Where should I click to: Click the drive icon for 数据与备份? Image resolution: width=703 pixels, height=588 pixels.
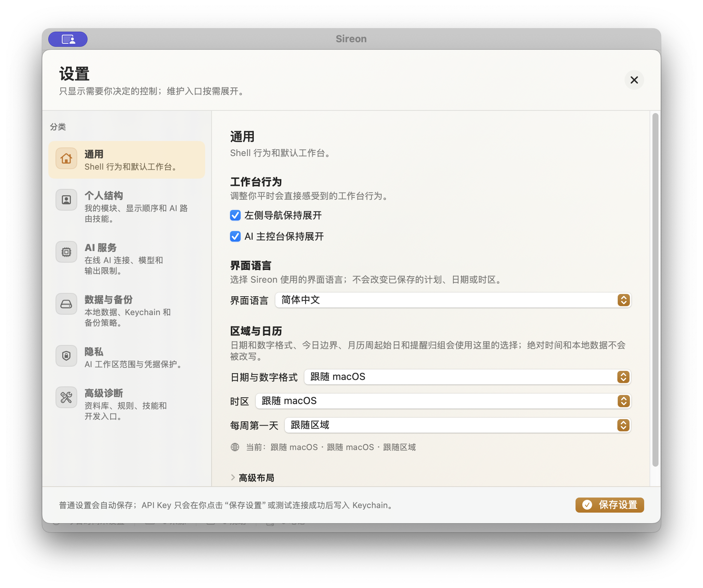66,304
